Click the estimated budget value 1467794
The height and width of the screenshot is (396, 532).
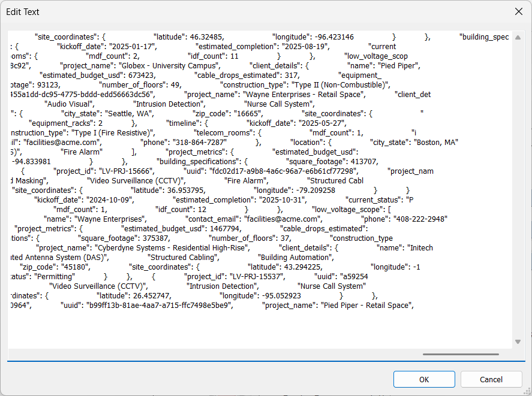[x=226, y=229]
